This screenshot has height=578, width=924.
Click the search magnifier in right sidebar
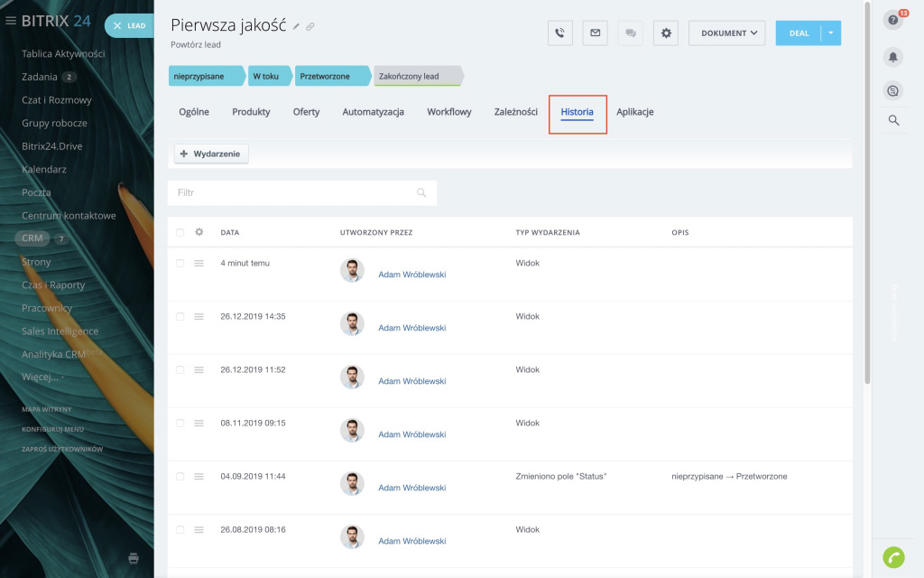(893, 120)
